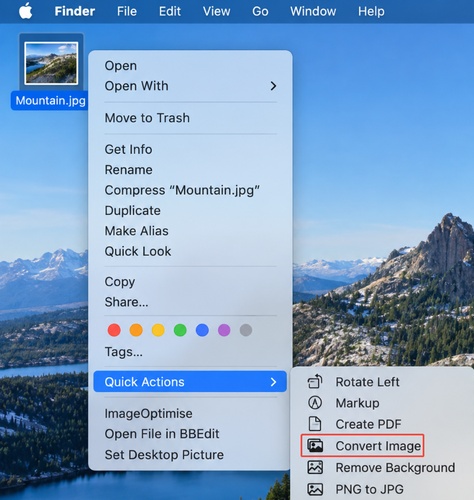The image size is (474, 500).
Task: Apply the blue tag color
Action: 202,330
